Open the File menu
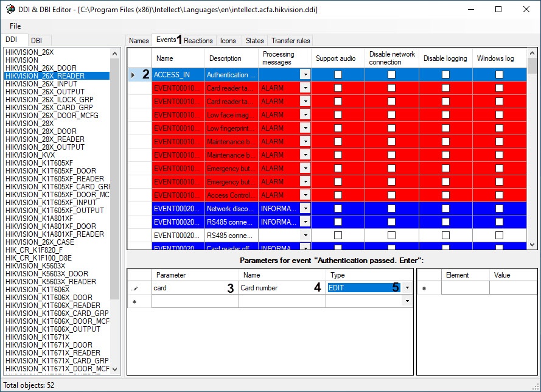The height and width of the screenshot is (392, 541). [x=15, y=26]
